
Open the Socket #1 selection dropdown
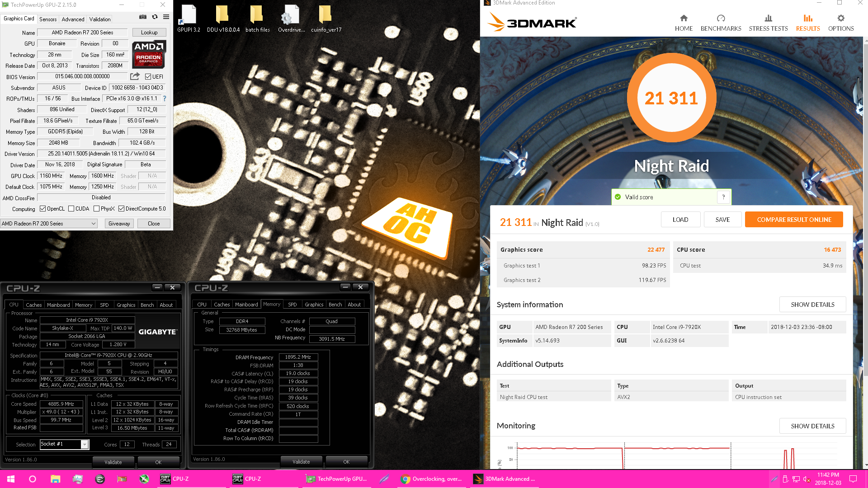click(x=65, y=444)
